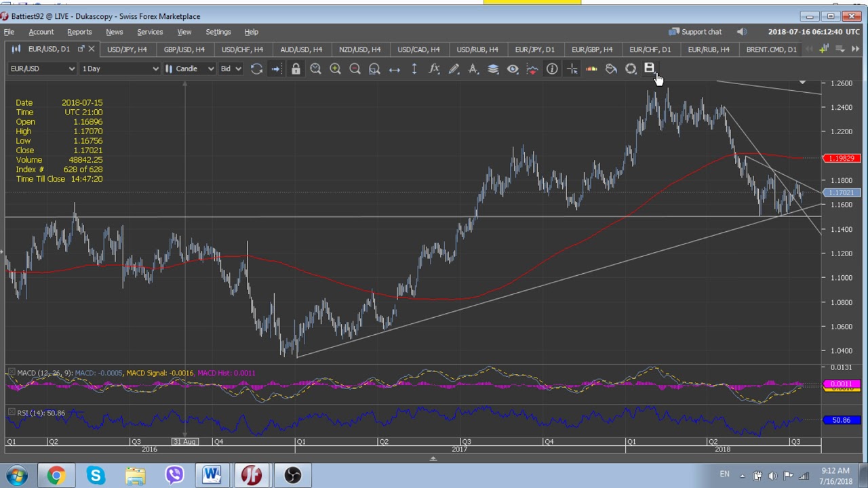Open the chart theme paint bucket
Viewport: 868px width, 488px height.
(x=611, y=68)
